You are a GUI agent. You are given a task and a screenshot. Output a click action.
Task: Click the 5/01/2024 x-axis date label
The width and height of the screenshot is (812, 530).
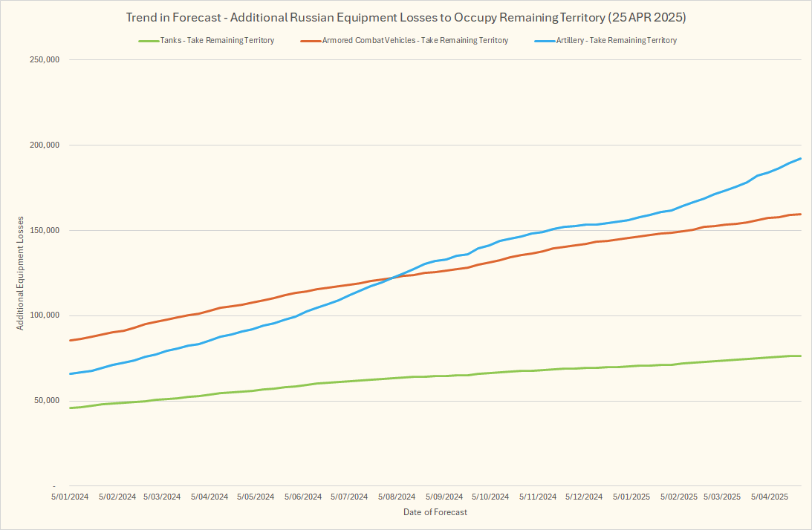click(71, 497)
